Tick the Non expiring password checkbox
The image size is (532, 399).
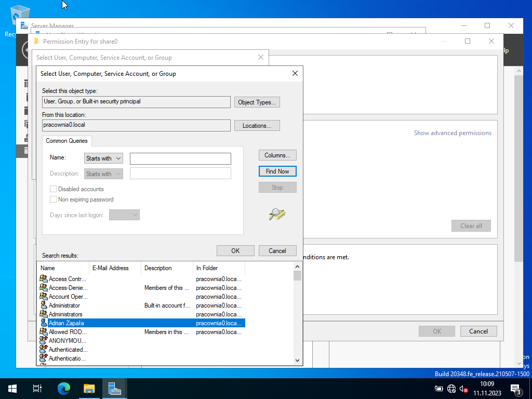click(53, 199)
